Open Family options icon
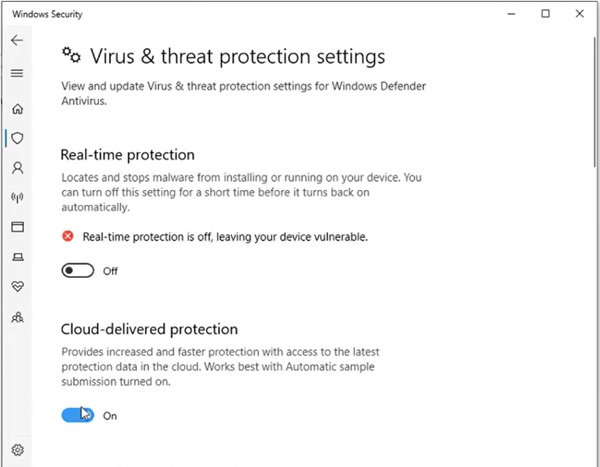This screenshot has height=467, width=600. click(x=16, y=317)
